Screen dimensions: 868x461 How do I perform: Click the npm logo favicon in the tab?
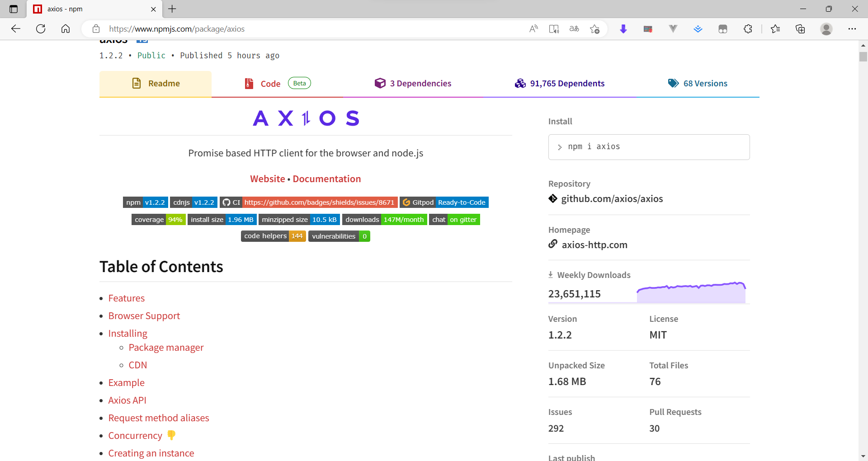(x=37, y=9)
